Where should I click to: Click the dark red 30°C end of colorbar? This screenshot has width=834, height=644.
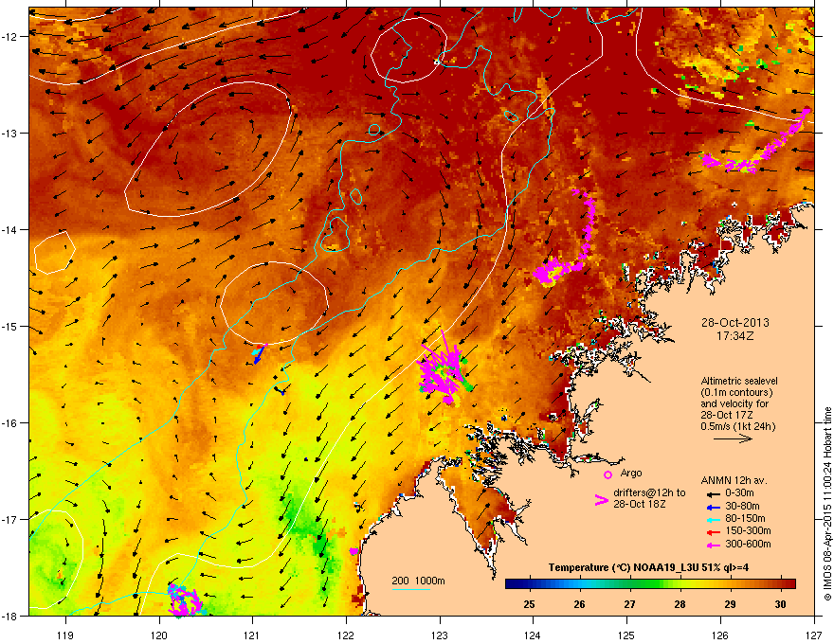[x=789, y=583]
